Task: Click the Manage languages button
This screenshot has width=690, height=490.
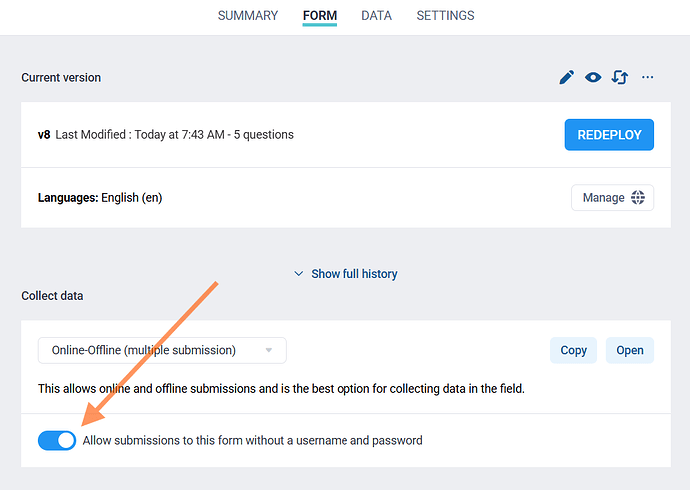Action: coord(613,197)
